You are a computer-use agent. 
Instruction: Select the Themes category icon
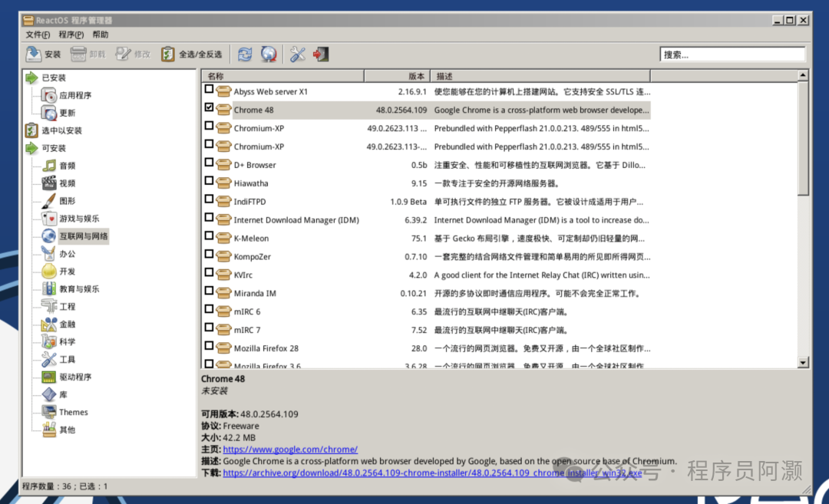49,412
